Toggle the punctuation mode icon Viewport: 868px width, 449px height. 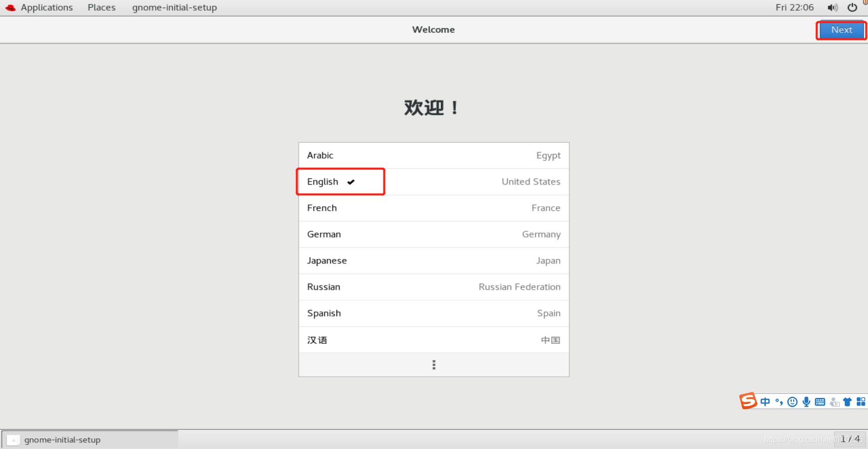[x=779, y=402]
